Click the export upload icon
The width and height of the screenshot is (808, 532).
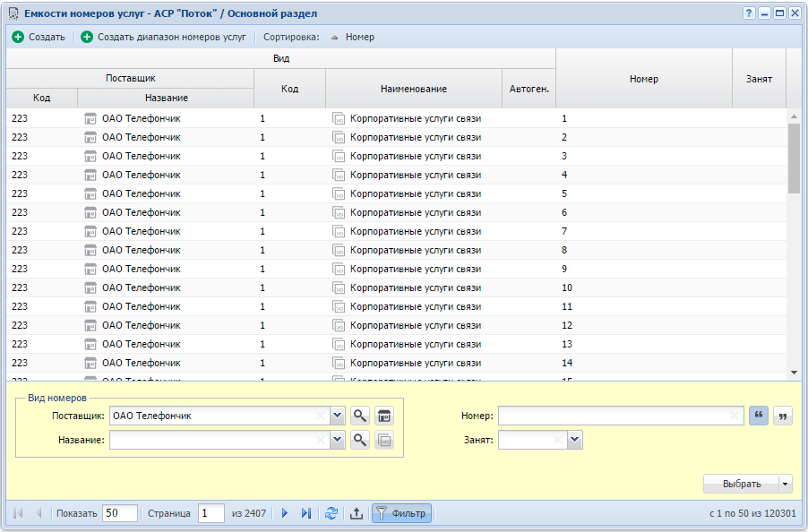[x=357, y=513]
